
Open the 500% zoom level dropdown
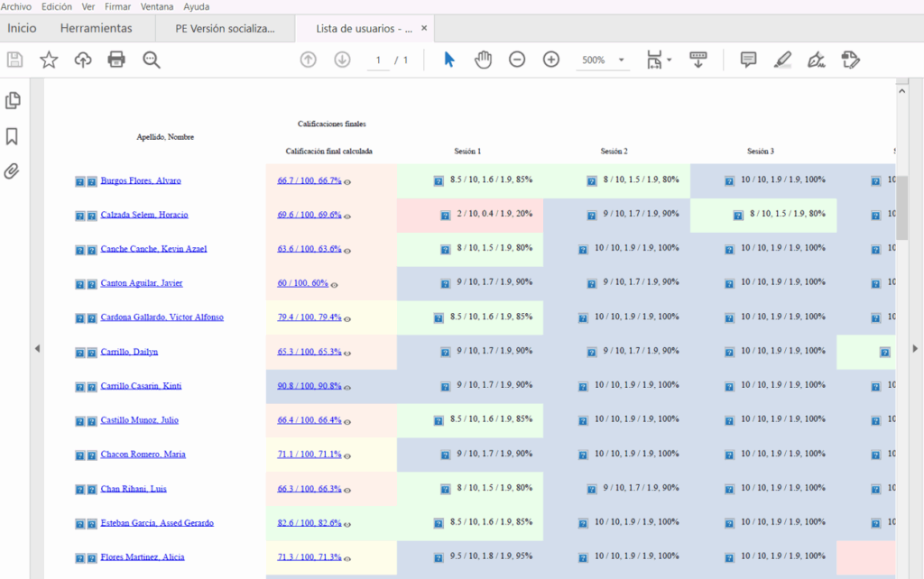pyautogui.click(x=622, y=60)
